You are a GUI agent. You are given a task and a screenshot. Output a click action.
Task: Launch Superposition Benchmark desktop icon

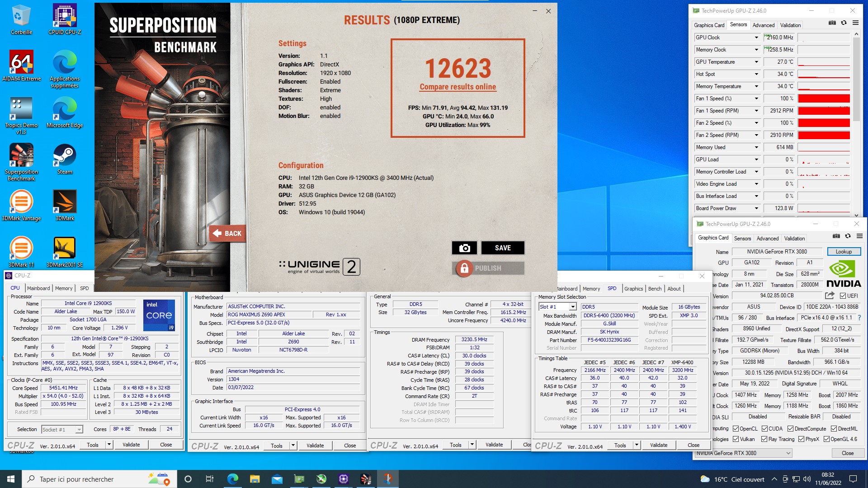21,163
